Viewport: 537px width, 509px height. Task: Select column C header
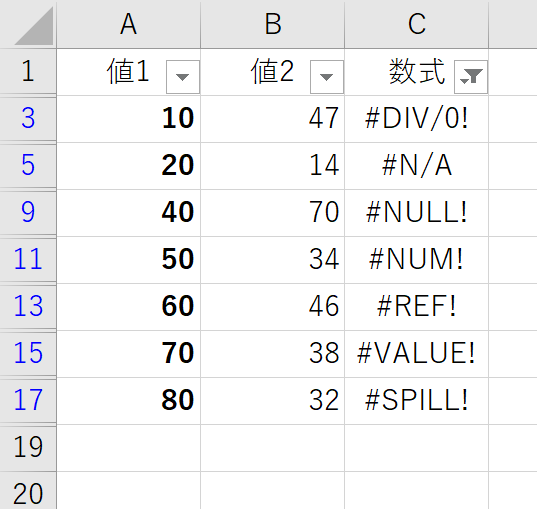416,24
